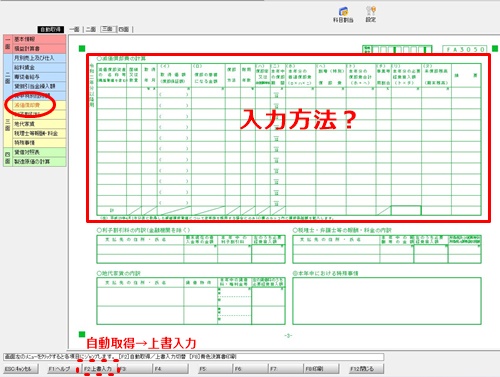Switch to the 四面 page tab
The width and height of the screenshot is (500, 377).
tap(124, 29)
